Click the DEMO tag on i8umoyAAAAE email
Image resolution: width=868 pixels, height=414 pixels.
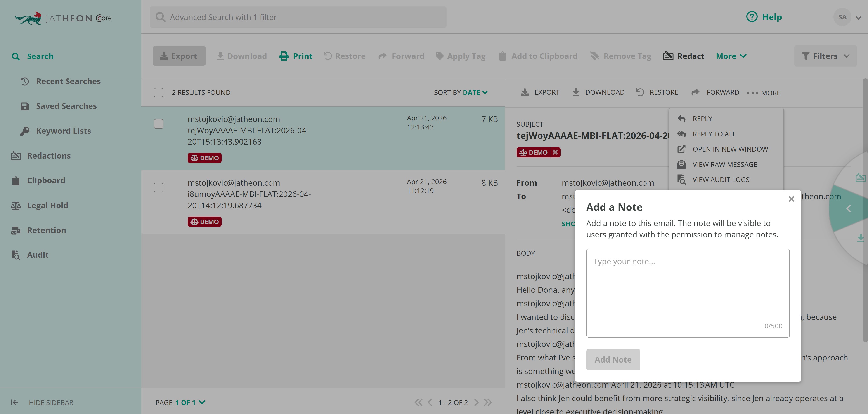(x=205, y=222)
